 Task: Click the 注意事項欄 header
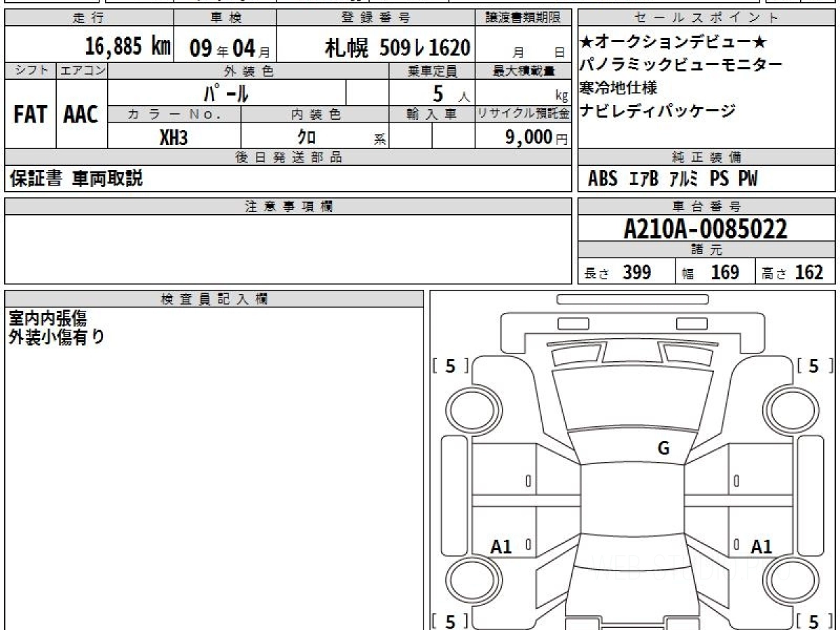[x=288, y=206]
